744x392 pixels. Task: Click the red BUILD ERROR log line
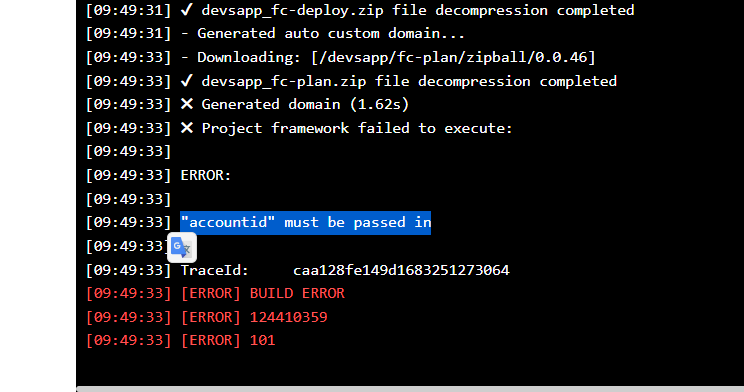[215, 294]
